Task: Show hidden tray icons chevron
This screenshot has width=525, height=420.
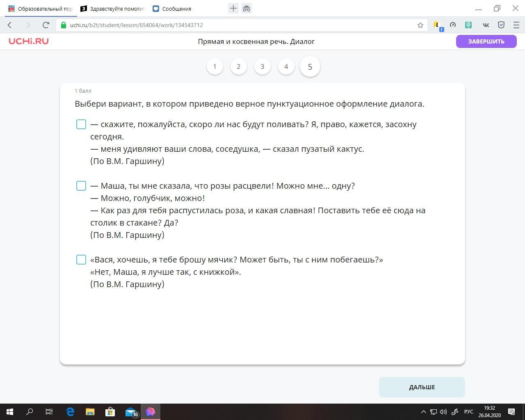Action: coord(424,412)
